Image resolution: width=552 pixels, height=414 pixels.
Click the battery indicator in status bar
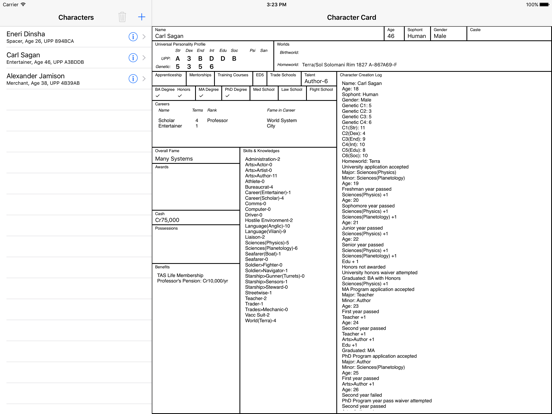pyautogui.click(x=544, y=5)
